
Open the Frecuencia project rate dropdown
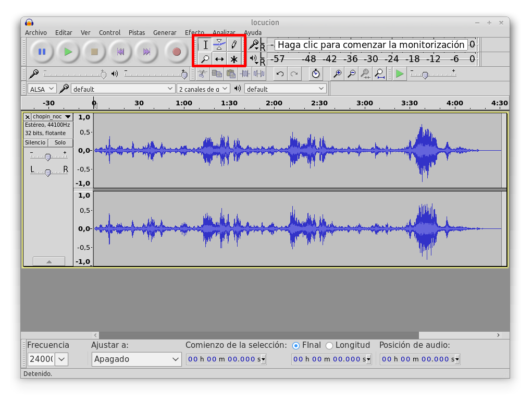[62, 359]
